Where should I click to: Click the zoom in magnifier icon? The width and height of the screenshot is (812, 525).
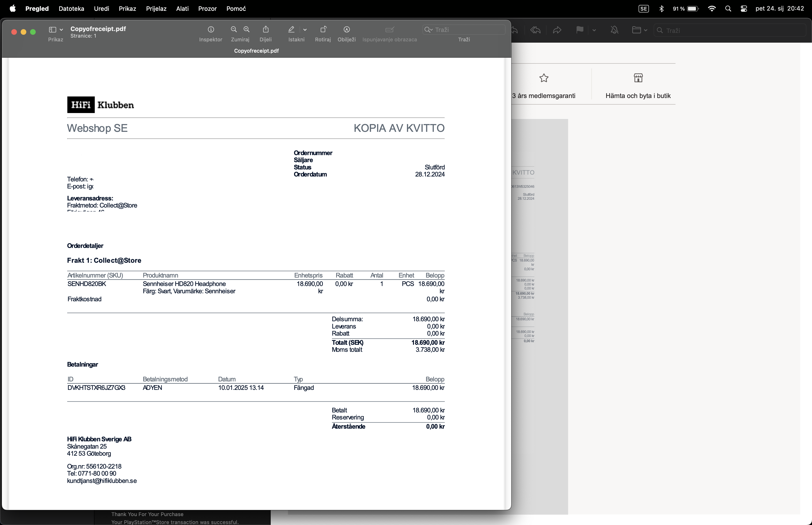click(247, 30)
